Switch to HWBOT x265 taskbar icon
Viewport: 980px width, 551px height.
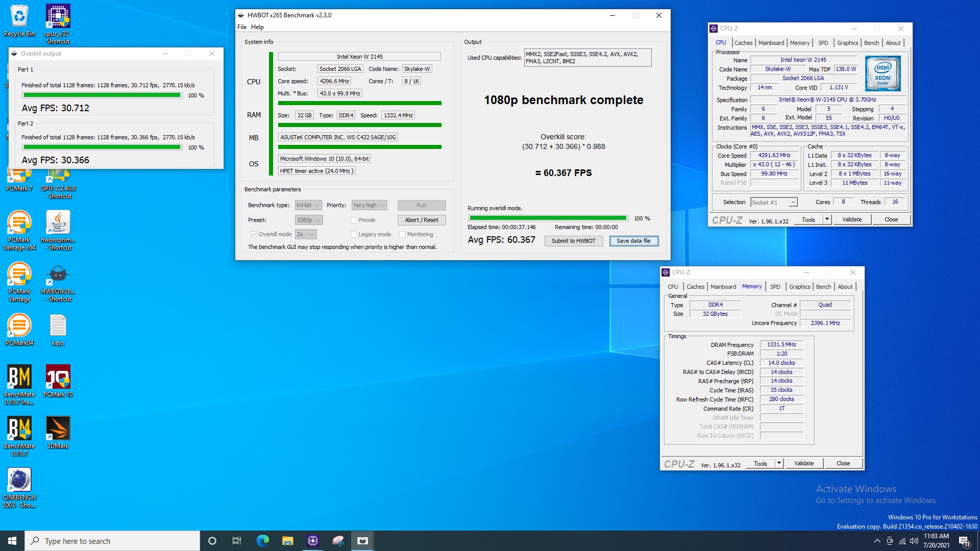tap(363, 541)
